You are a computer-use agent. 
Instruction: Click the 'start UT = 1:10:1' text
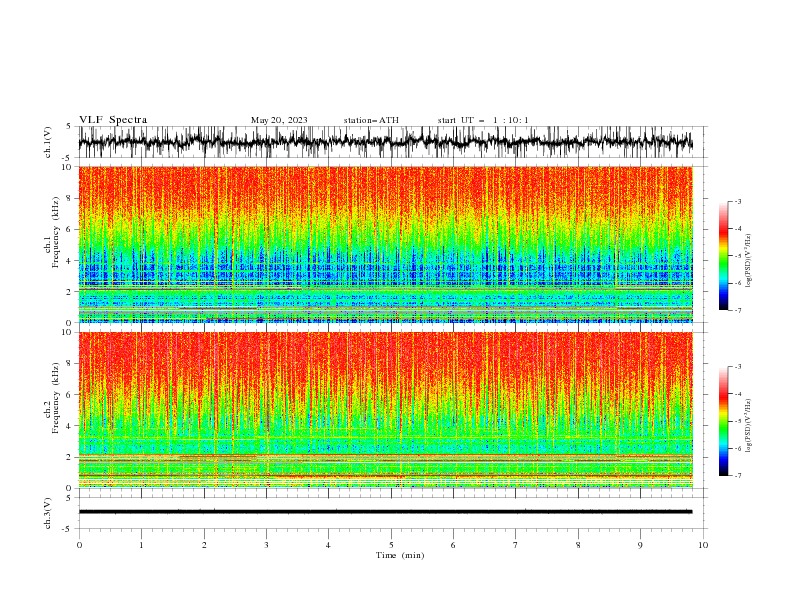[x=483, y=120]
